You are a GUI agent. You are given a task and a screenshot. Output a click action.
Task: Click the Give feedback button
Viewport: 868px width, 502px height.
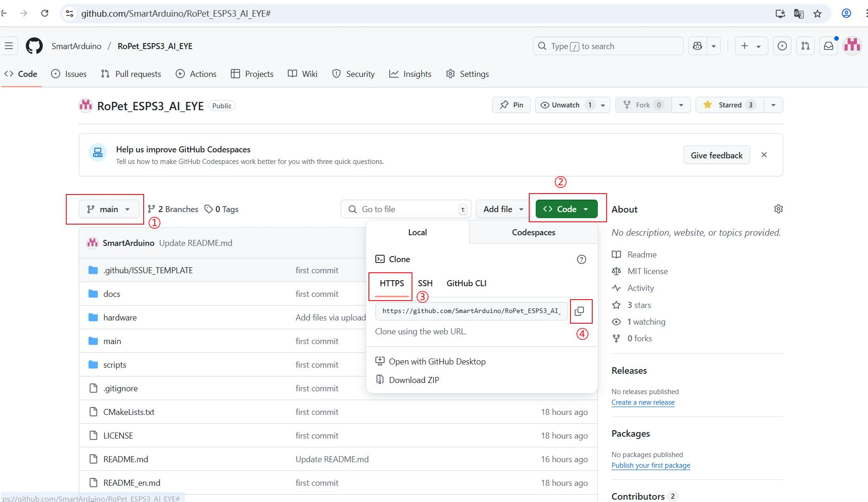click(716, 155)
